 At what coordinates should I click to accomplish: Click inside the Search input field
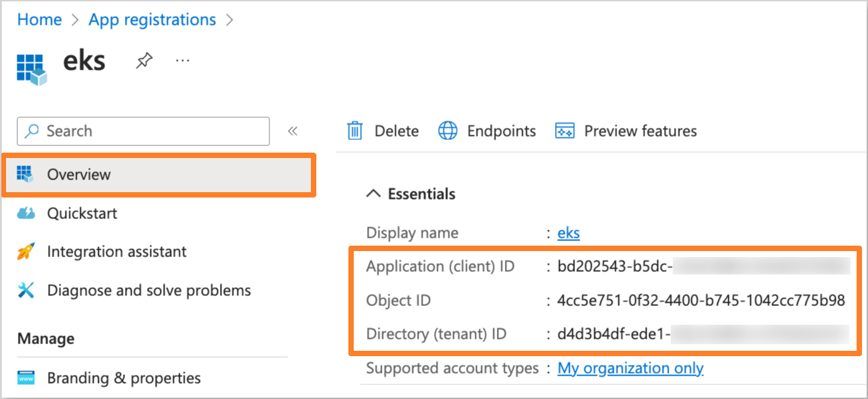point(134,131)
